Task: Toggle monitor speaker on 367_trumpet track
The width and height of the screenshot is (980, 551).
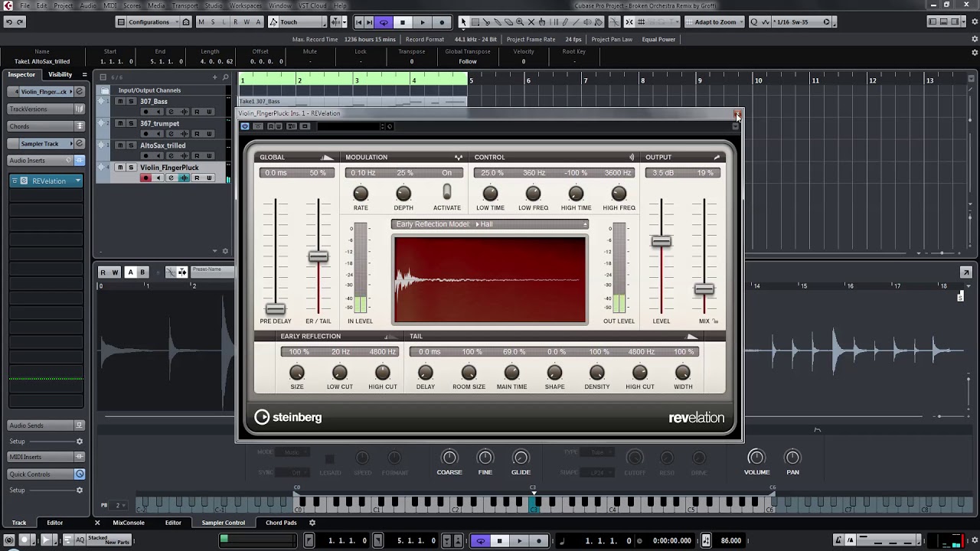Action: 158,134
